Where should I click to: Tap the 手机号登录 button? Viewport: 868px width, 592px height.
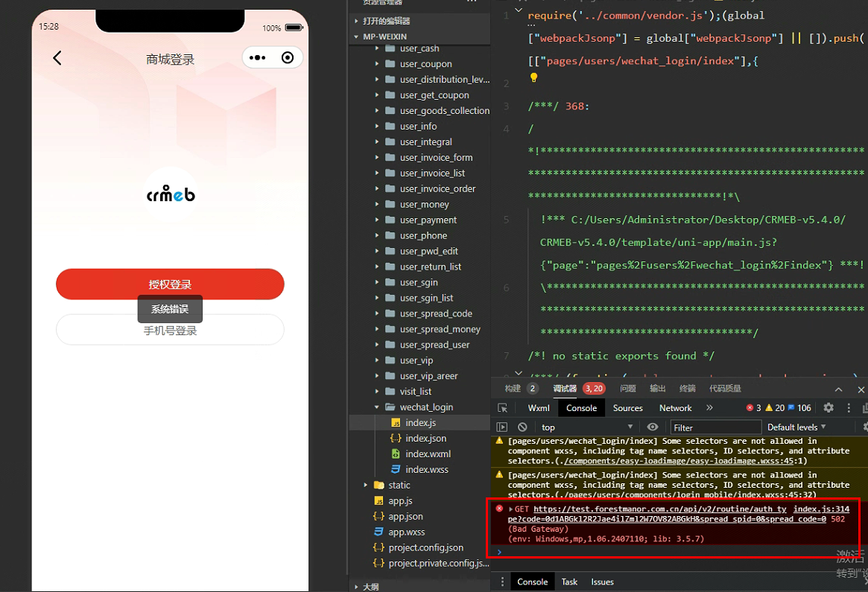click(x=170, y=331)
